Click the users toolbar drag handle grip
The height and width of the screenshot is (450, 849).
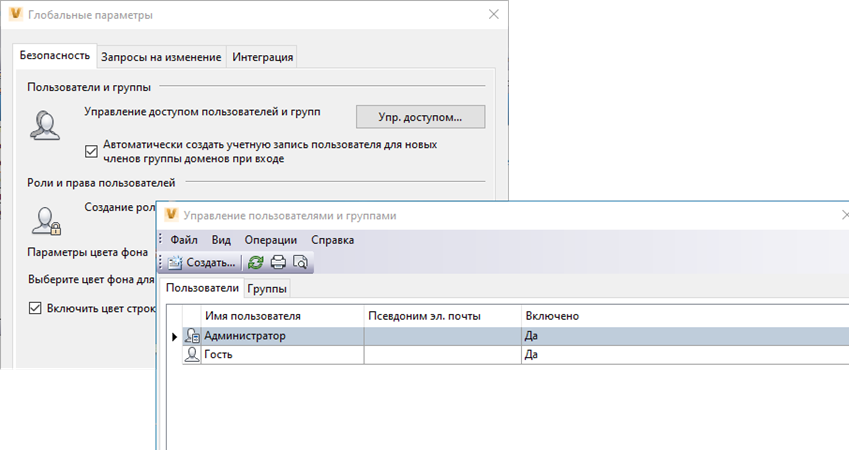(160, 263)
